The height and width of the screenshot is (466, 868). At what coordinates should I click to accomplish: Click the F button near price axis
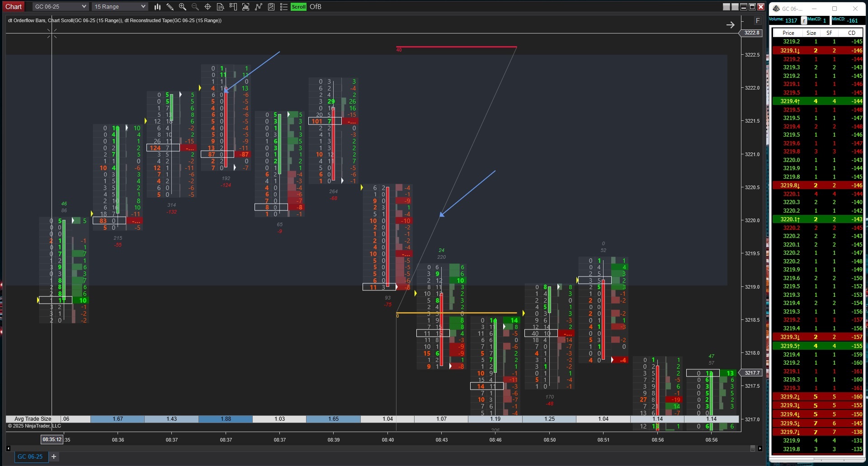(758, 21)
